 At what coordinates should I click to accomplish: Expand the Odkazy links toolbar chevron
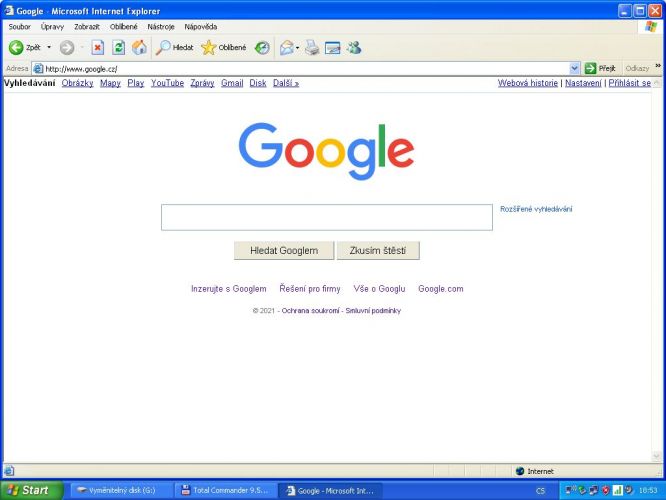(658, 66)
